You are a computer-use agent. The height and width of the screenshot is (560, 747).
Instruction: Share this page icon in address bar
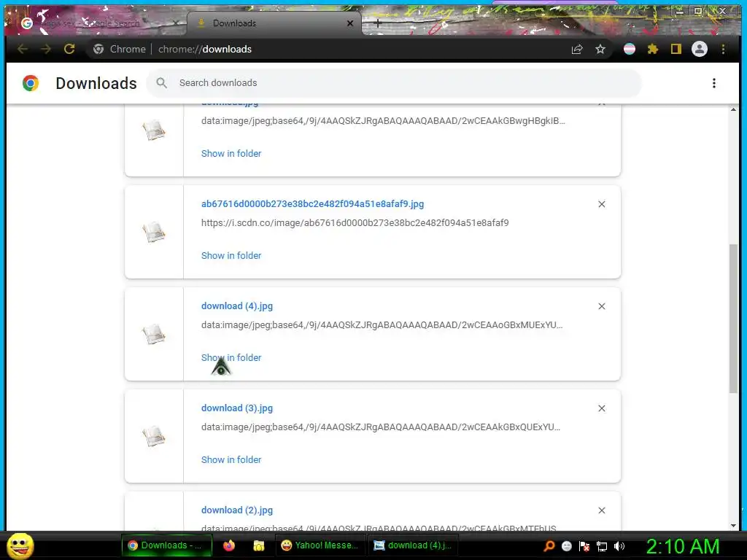pyautogui.click(x=577, y=49)
